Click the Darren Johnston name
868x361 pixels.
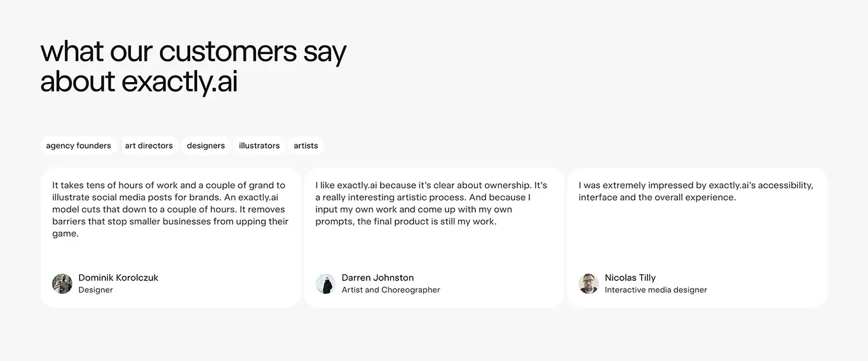pyautogui.click(x=377, y=278)
